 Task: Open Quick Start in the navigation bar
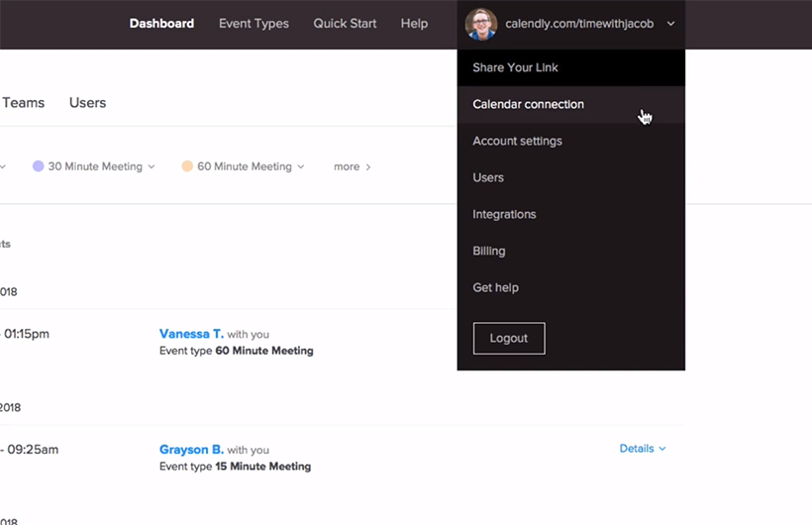pos(345,24)
